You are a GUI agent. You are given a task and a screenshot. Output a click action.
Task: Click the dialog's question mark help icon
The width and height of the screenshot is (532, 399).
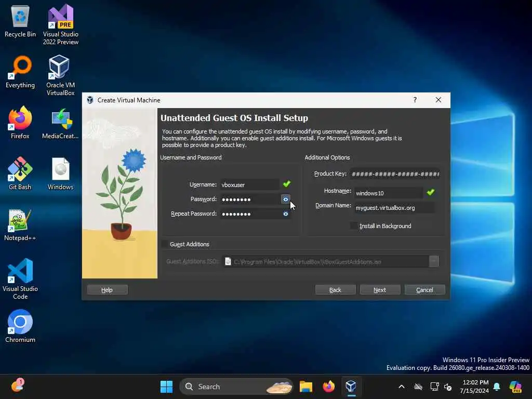415,100
